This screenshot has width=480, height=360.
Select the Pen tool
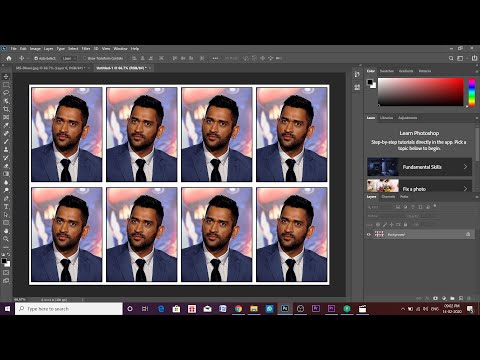tap(6, 198)
